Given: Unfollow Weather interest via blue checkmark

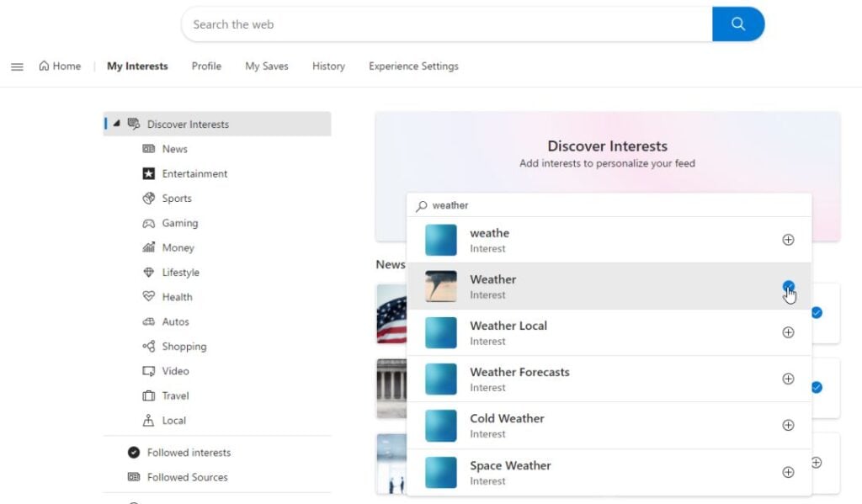Looking at the screenshot, I should tap(788, 286).
